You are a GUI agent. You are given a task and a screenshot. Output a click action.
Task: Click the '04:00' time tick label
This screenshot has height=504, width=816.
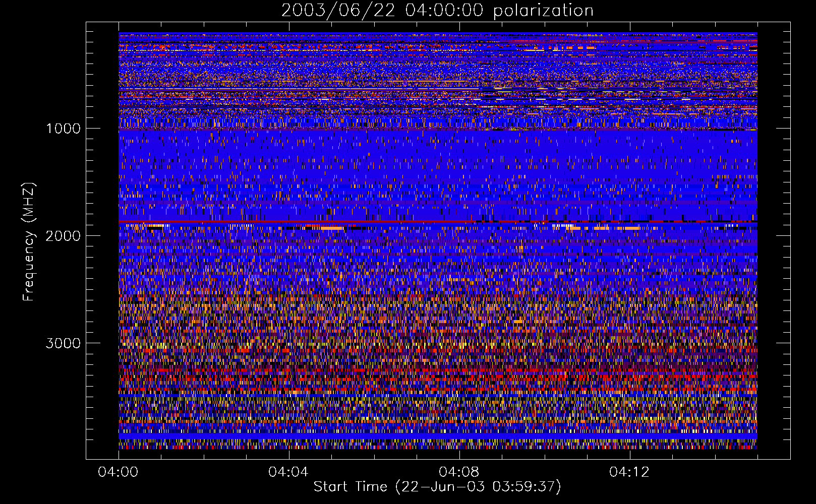[x=118, y=472]
